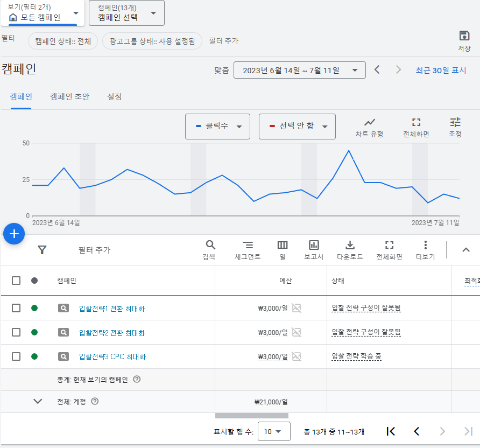Tick checkbox for 입찰전략1 전환 최대화
The image size is (480, 448).
16,308
